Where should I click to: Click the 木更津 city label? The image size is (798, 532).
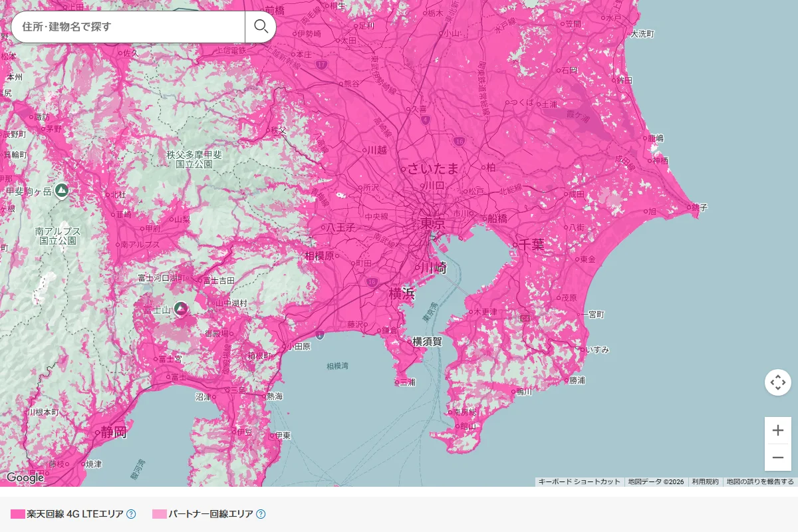485,311
